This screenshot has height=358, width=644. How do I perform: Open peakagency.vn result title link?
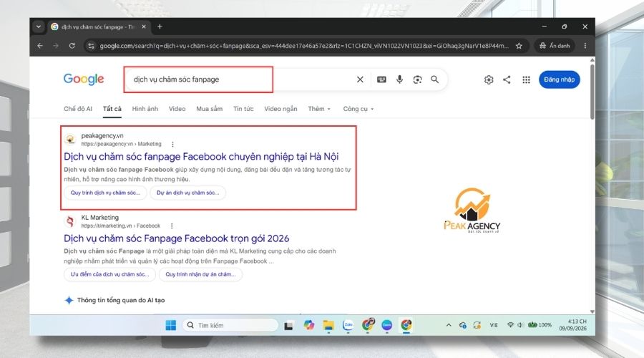(201, 157)
